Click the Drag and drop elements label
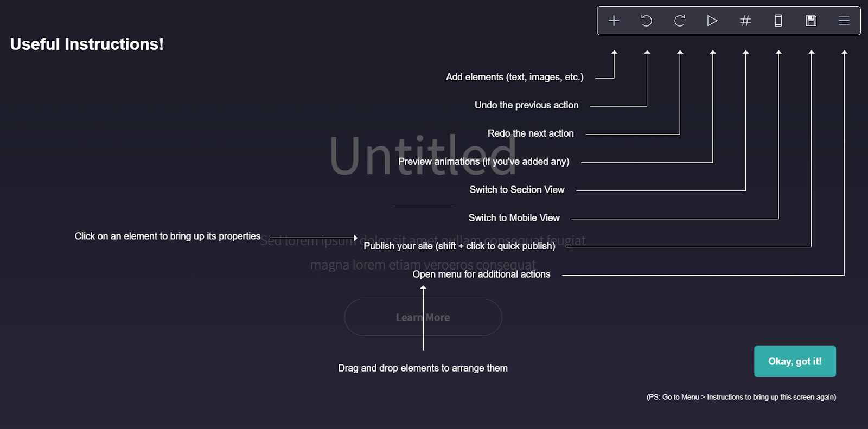868x429 pixels. click(423, 368)
